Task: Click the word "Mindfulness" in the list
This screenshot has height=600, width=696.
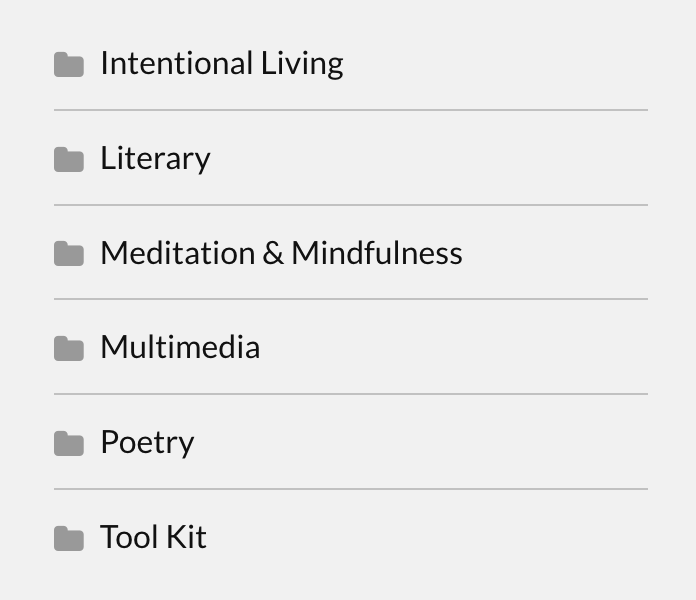Action: click(x=377, y=253)
